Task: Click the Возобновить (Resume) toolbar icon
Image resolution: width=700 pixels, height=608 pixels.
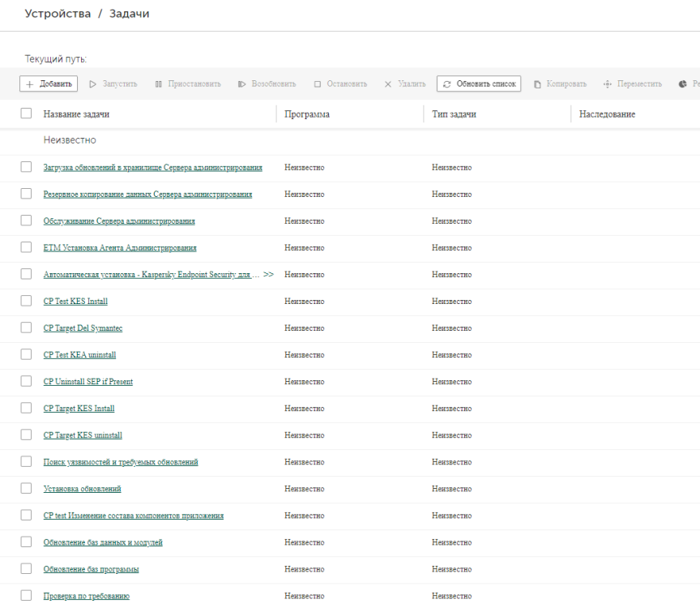Action: pyautogui.click(x=240, y=83)
